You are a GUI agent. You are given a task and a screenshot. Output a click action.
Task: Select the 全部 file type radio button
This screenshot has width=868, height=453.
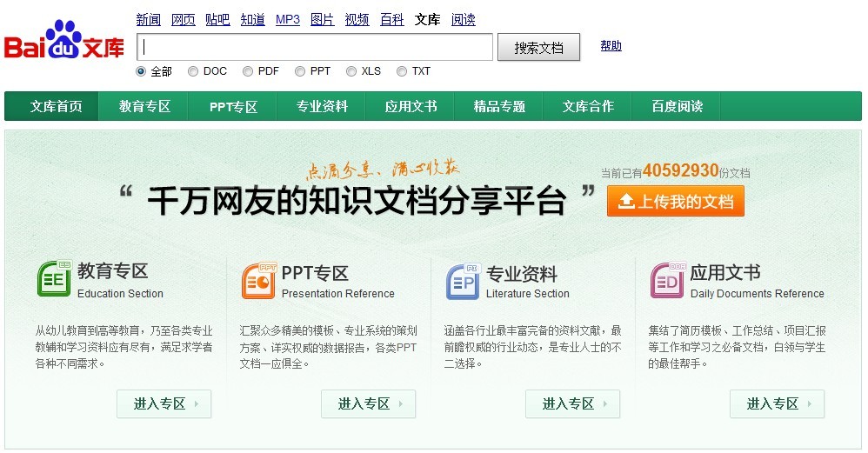(141, 71)
